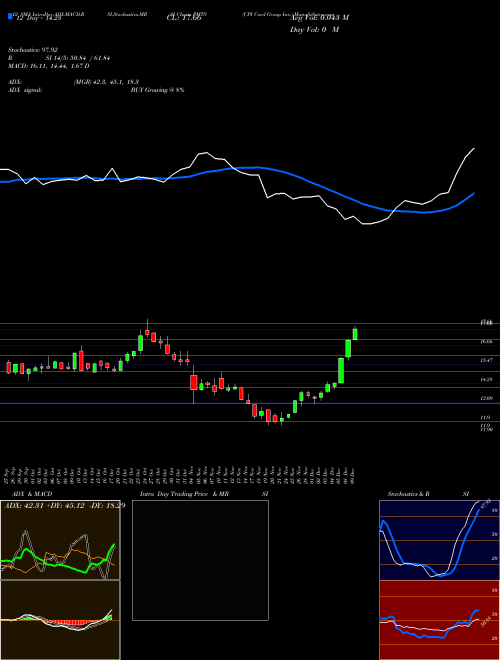Click the right end of the white price line
The width and height of the screenshot is (500, 660).
pos(474,149)
